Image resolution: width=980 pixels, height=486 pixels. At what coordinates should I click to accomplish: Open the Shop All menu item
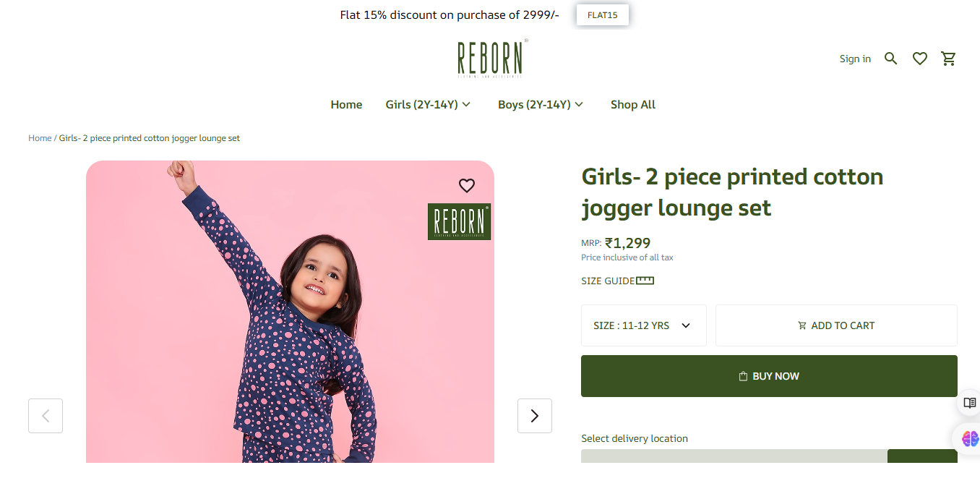tap(632, 105)
